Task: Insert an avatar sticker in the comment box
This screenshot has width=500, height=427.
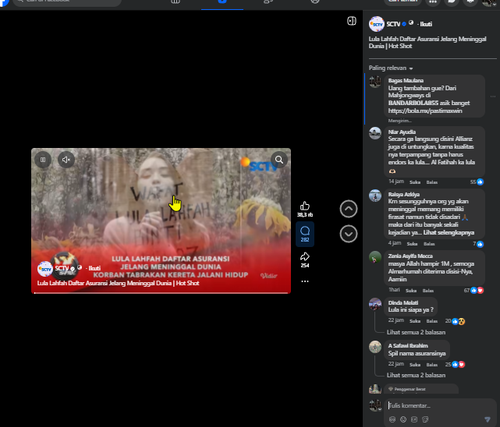Action: tap(392, 419)
